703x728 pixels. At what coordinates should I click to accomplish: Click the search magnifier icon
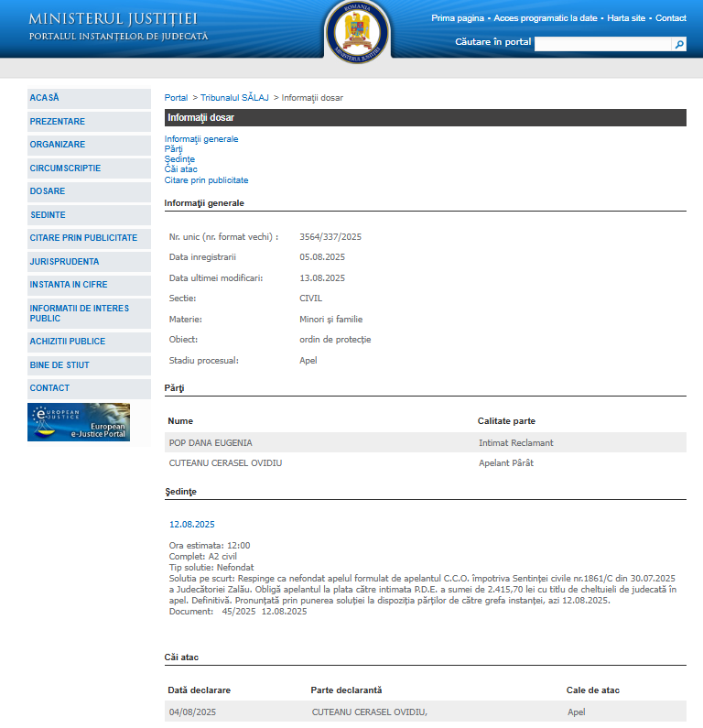click(679, 44)
